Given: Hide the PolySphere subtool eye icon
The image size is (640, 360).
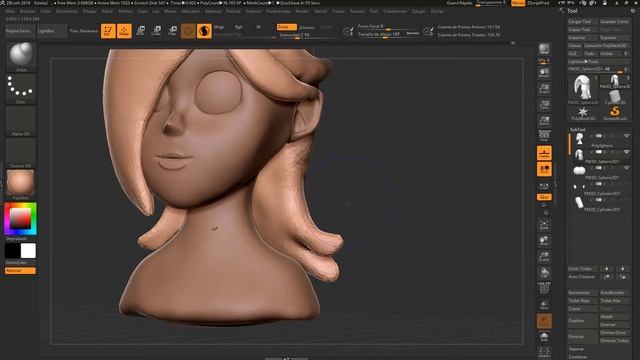Looking at the screenshot, I should pyautogui.click(x=627, y=136).
